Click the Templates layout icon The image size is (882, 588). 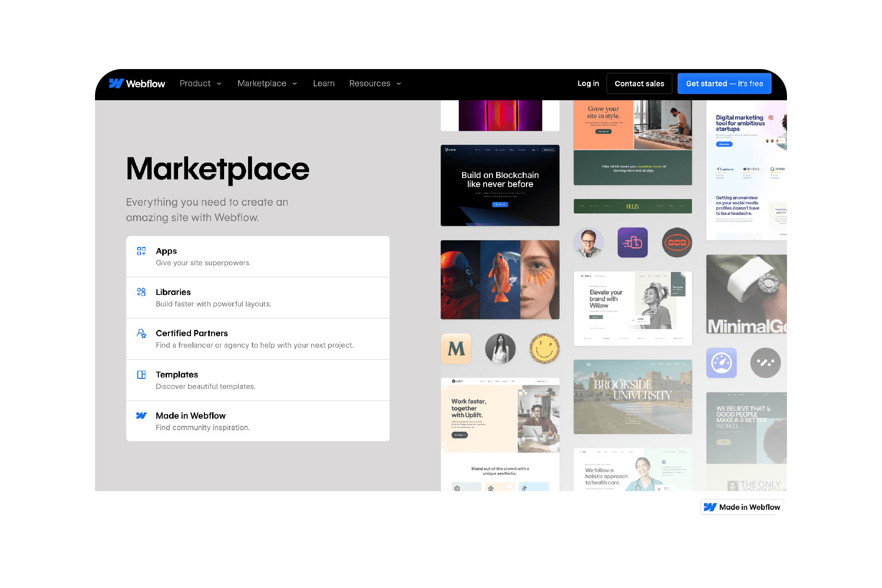[x=142, y=375]
